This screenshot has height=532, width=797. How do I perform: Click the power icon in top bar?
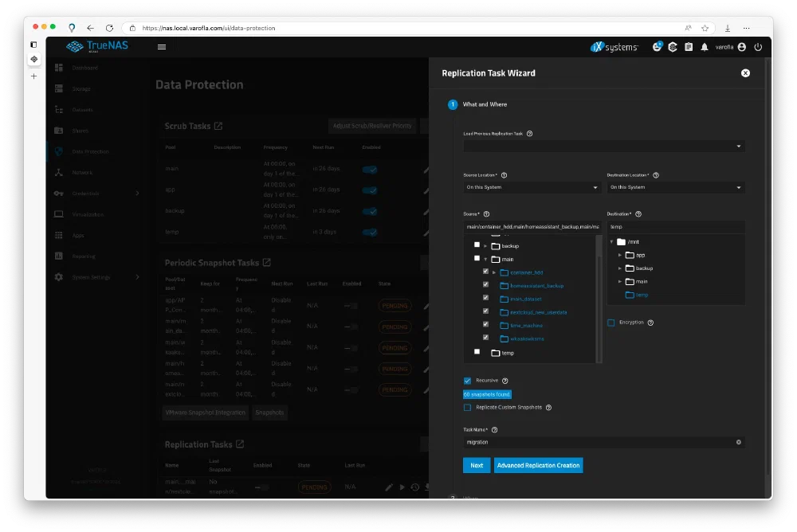pyautogui.click(x=758, y=47)
